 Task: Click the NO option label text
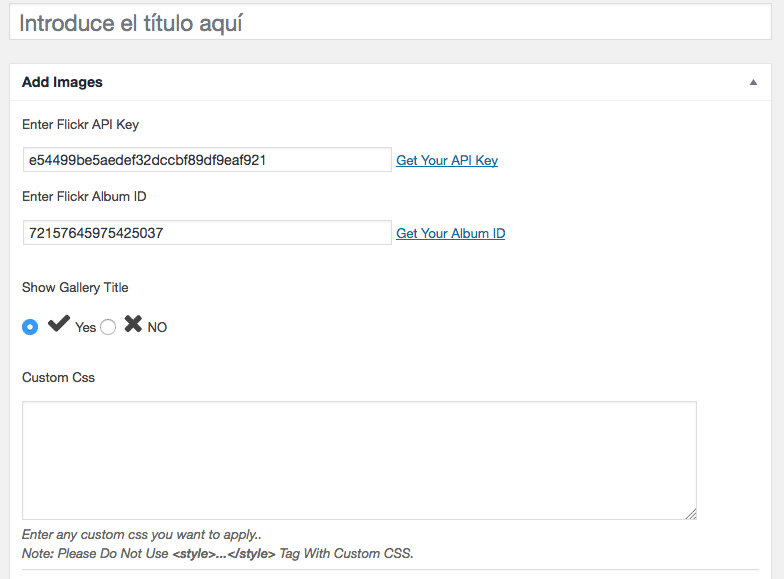point(157,328)
